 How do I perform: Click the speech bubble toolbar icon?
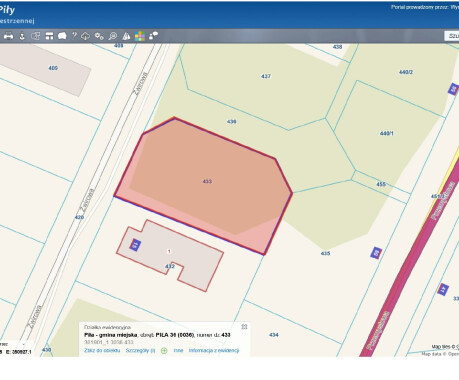coord(62,36)
